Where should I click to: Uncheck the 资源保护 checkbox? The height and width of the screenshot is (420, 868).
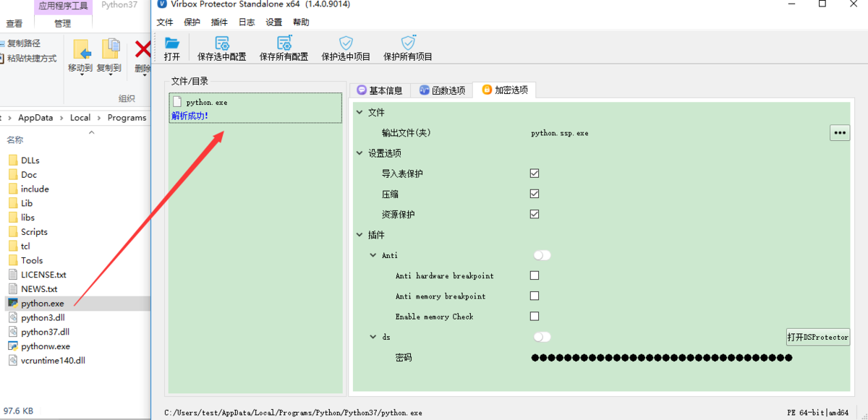(535, 214)
